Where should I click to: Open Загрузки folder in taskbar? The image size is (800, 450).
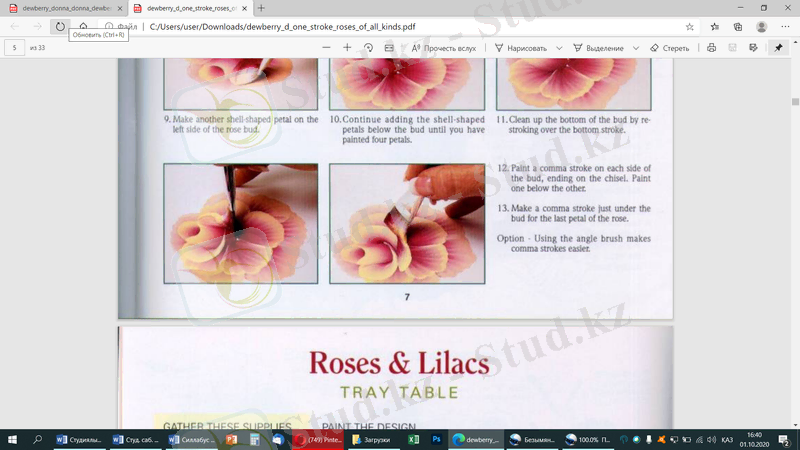click(372, 439)
